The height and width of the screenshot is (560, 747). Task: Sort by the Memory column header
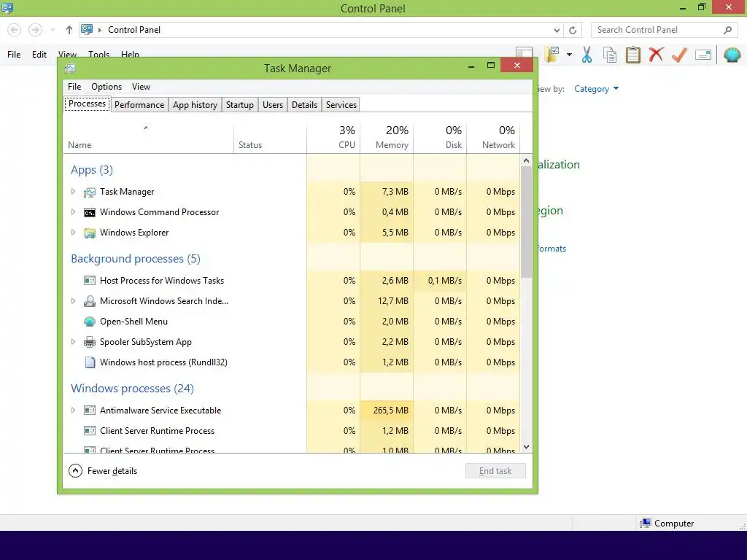coord(387,138)
